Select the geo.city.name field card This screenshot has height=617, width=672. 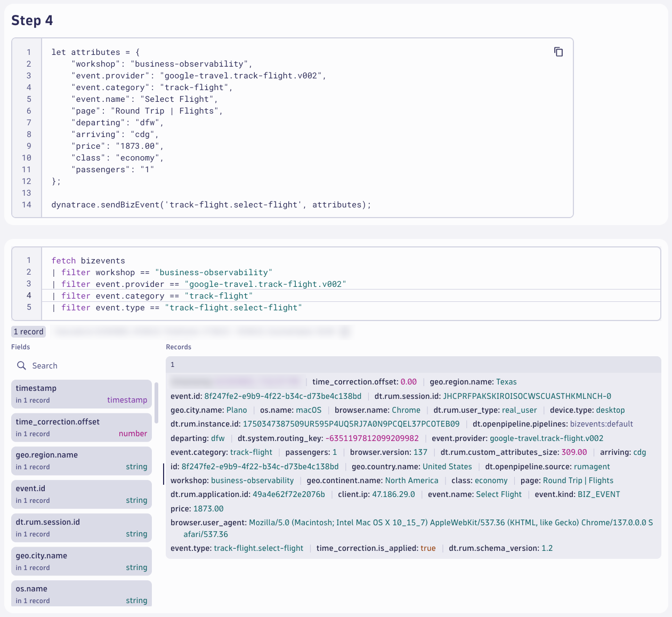point(82,562)
